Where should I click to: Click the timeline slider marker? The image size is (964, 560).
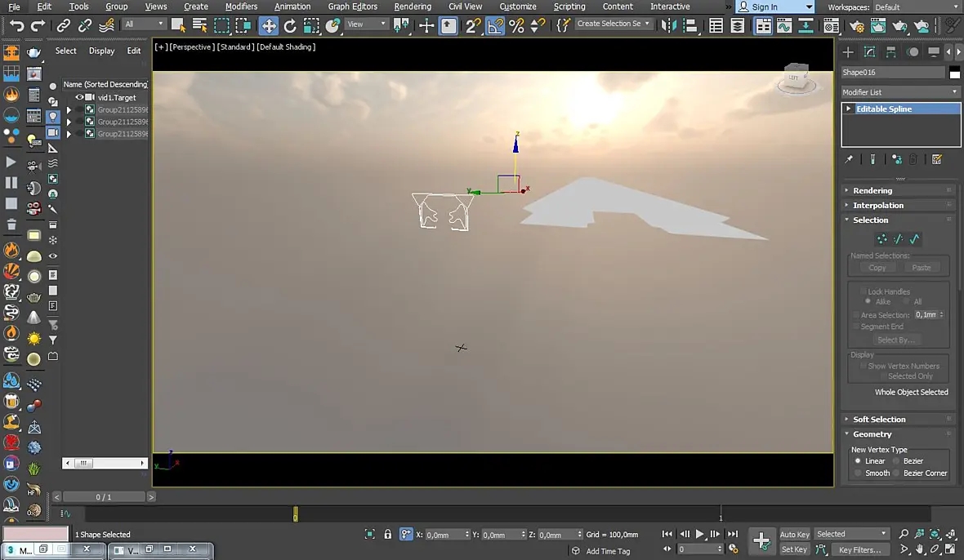click(x=296, y=514)
